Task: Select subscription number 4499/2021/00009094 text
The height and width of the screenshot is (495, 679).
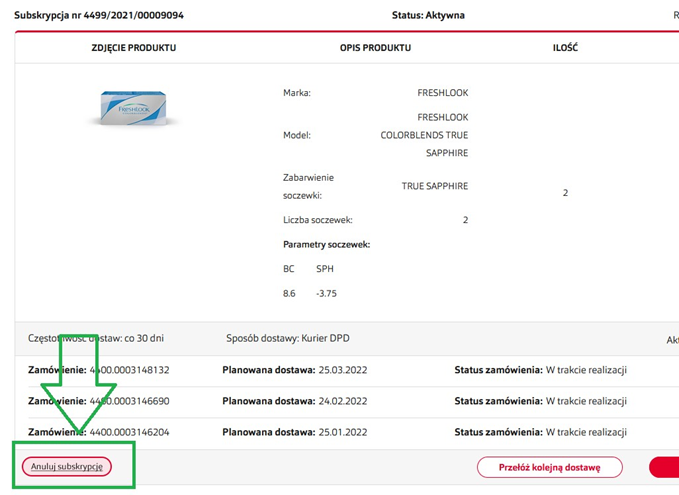Action: pos(99,15)
